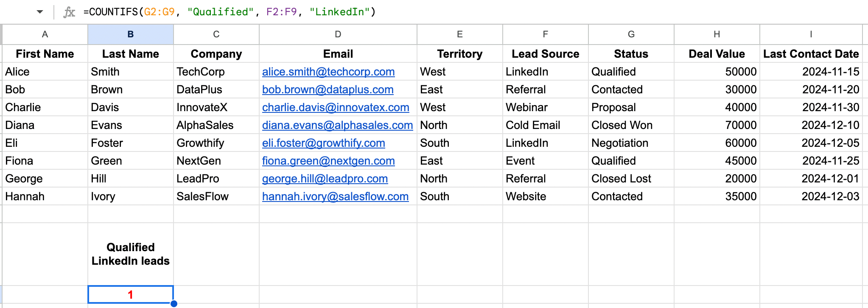Screen dimensions: 868x308
Task: Select column H header
Action: 717,34
